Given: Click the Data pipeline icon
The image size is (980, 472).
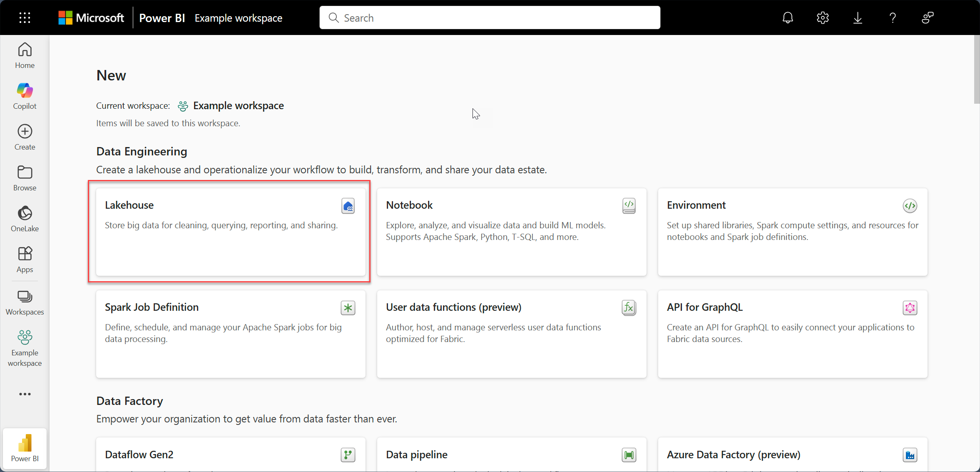Looking at the screenshot, I should pos(629,455).
